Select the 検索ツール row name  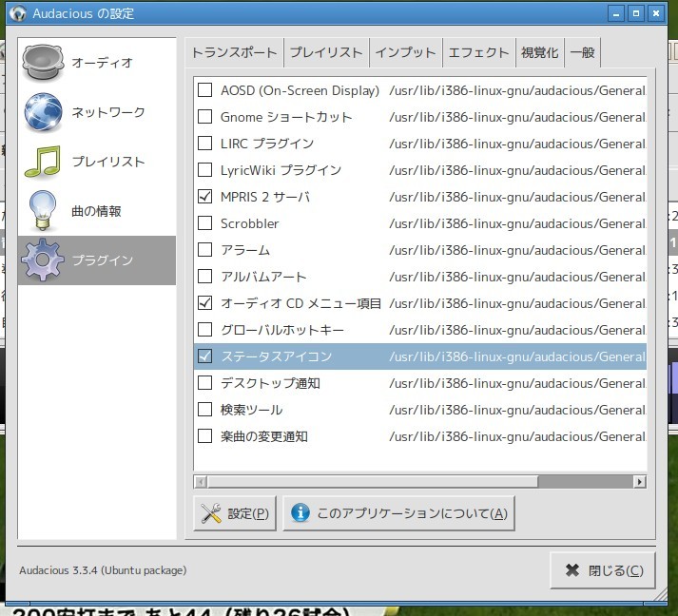pyautogui.click(x=251, y=410)
